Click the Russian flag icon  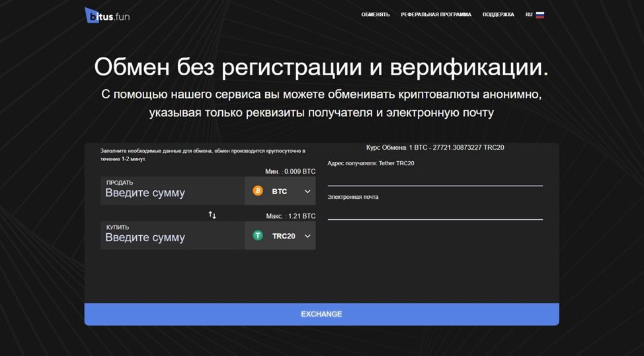pos(540,15)
